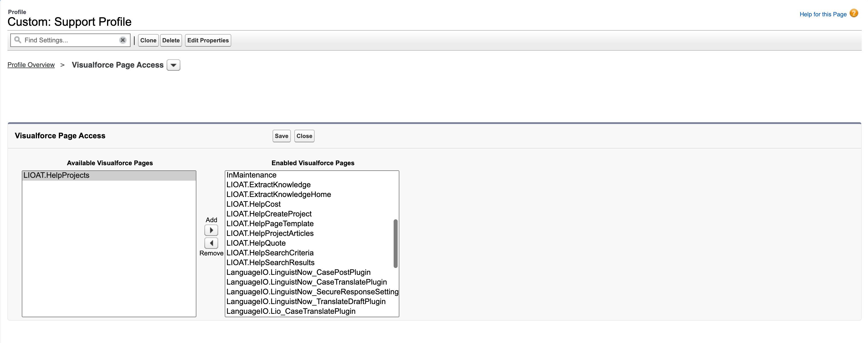868x343 pixels.
Task: Select LanguageIO.LinguistNow_SecureResponseSetting entry
Action: (312, 292)
